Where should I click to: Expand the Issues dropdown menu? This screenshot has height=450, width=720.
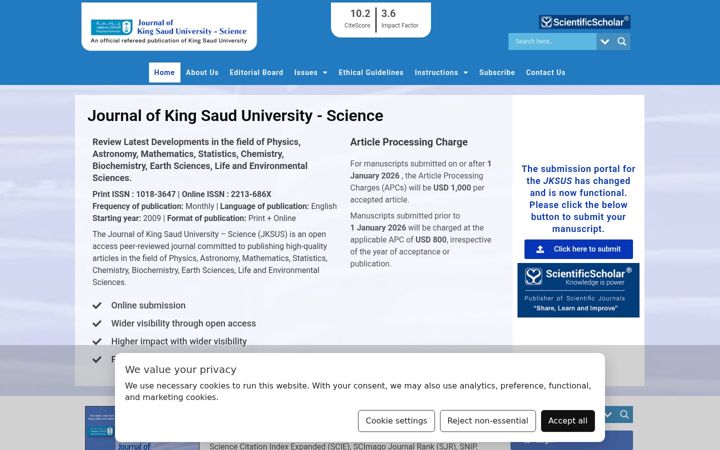tap(311, 73)
